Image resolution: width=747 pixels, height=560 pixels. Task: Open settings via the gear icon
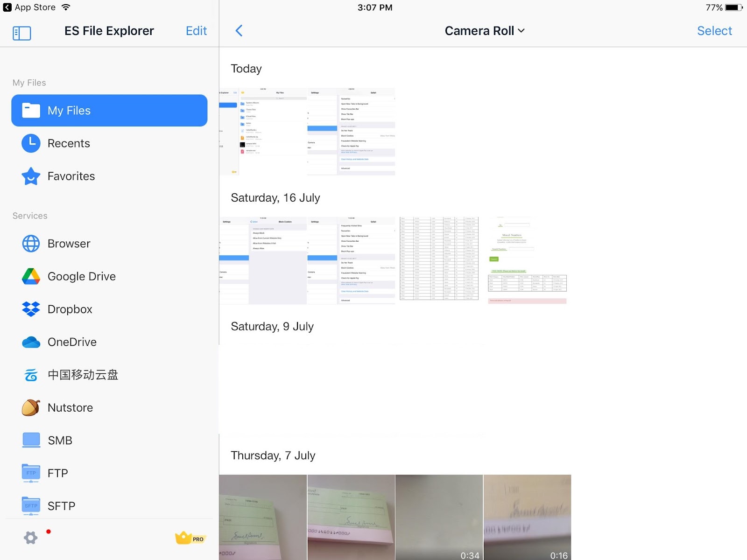pos(31,538)
